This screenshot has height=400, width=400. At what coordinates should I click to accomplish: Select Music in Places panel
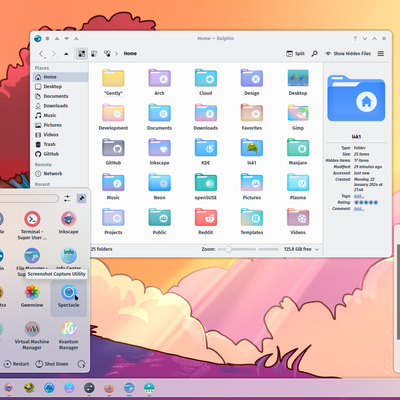60,115
